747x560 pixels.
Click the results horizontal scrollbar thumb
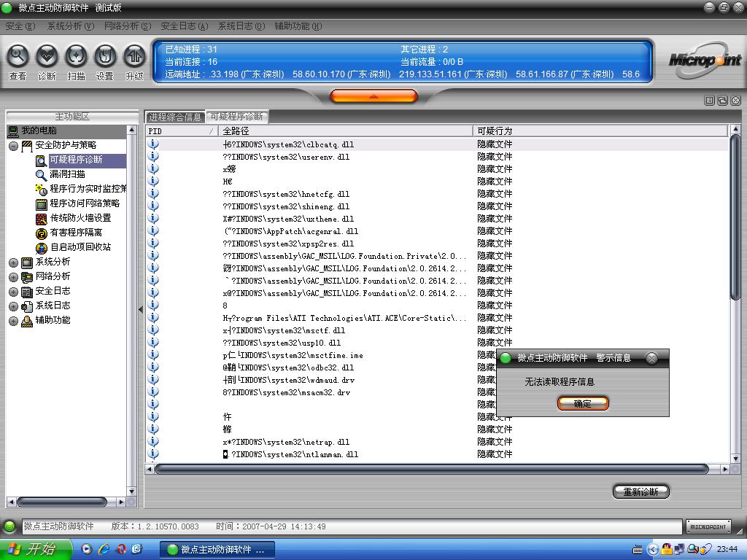[432, 469]
